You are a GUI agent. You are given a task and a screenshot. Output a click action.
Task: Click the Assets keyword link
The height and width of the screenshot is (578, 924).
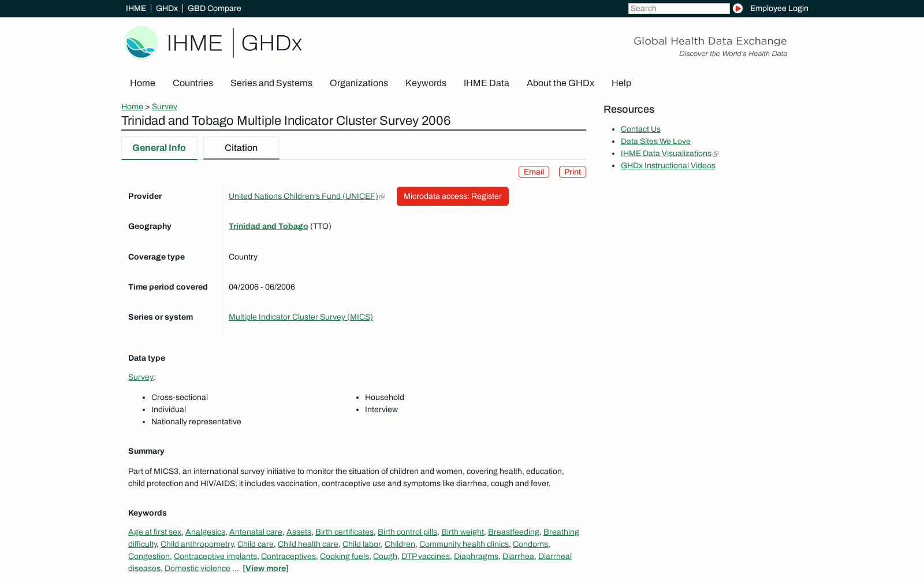[x=299, y=532]
